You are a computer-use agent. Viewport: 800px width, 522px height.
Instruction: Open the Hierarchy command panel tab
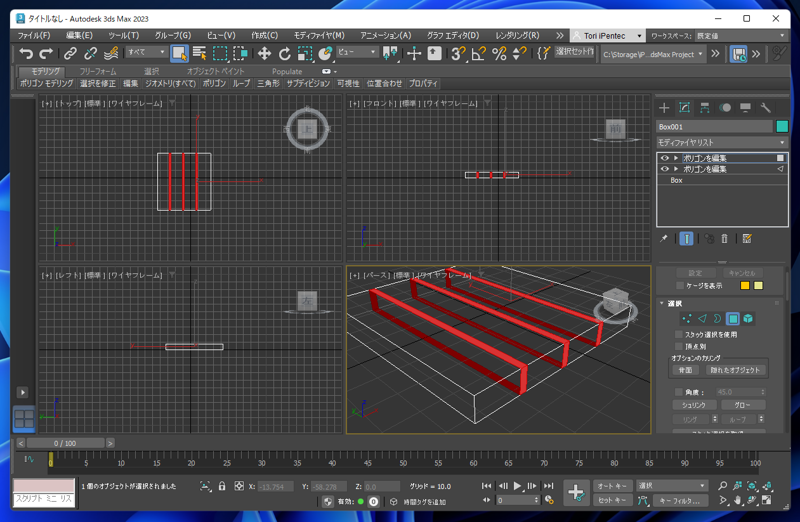pyautogui.click(x=705, y=108)
